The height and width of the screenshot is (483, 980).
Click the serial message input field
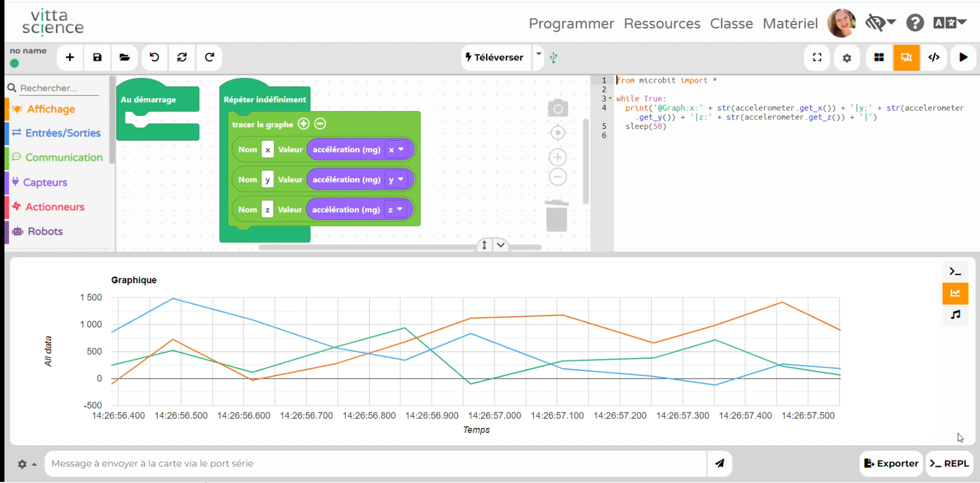376,464
